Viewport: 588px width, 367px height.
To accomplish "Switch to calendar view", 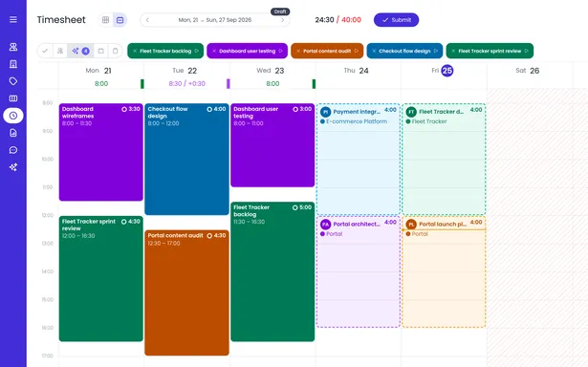I will pos(120,20).
